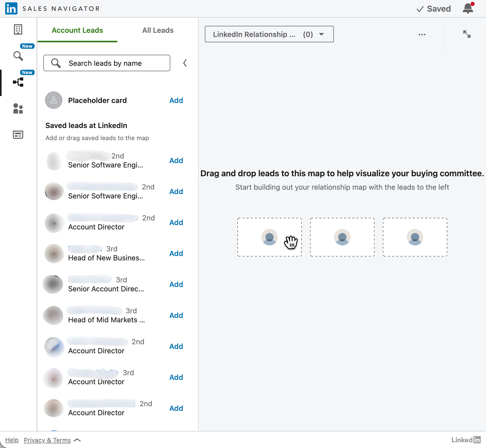The width and height of the screenshot is (486, 448).
Task: Add the first Senior Software Engineer lead
Action: tap(176, 161)
